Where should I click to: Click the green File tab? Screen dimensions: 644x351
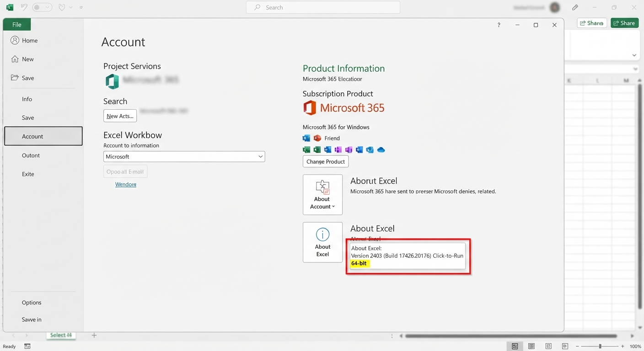pyautogui.click(x=17, y=25)
